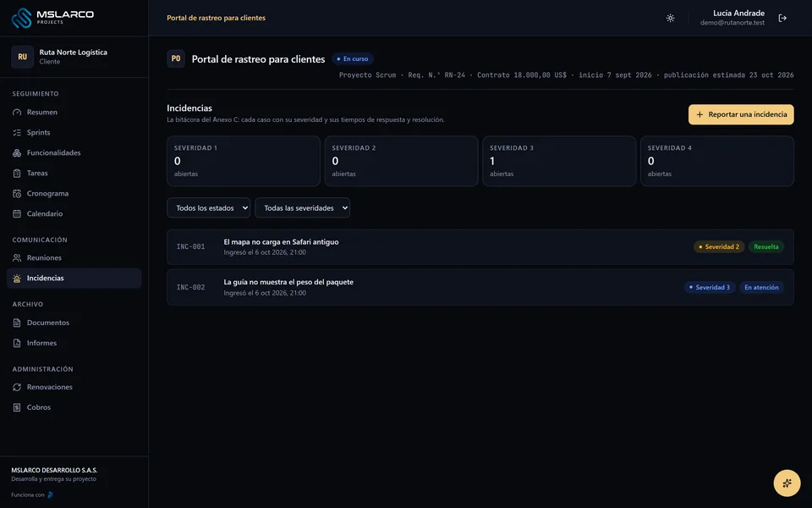Click the Incidencias siren icon
Image resolution: width=812 pixels, height=508 pixels.
click(x=17, y=279)
